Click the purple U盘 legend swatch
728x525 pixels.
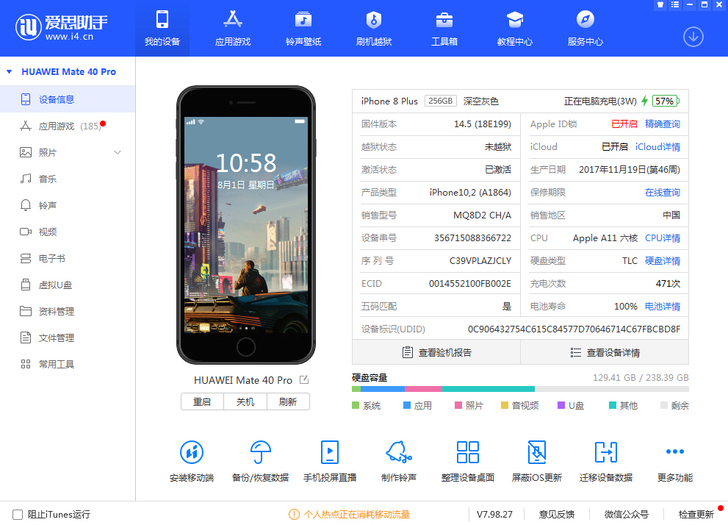coord(561,405)
